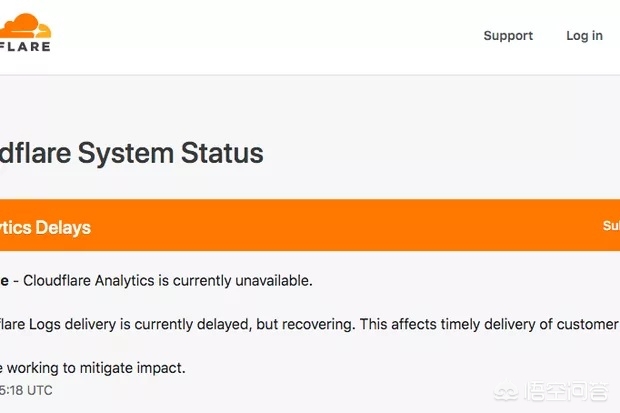Click the partially visible Subscribe button in the banner
The width and height of the screenshot is (620, 413).
point(611,225)
